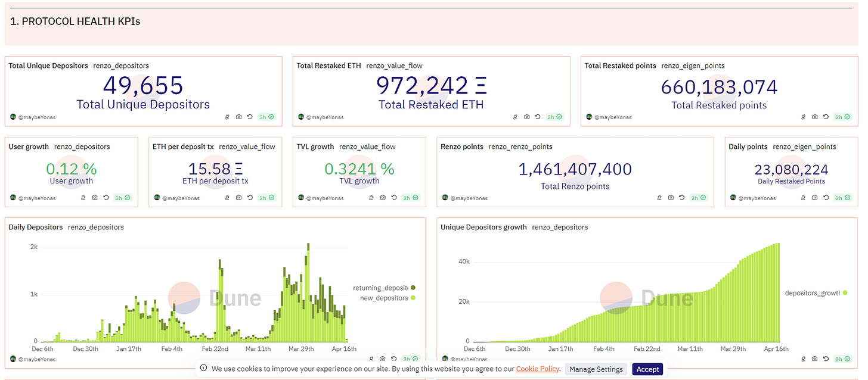Click camera icon on Daily points card
This screenshot has height=380, width=868.
pos(815,198)
